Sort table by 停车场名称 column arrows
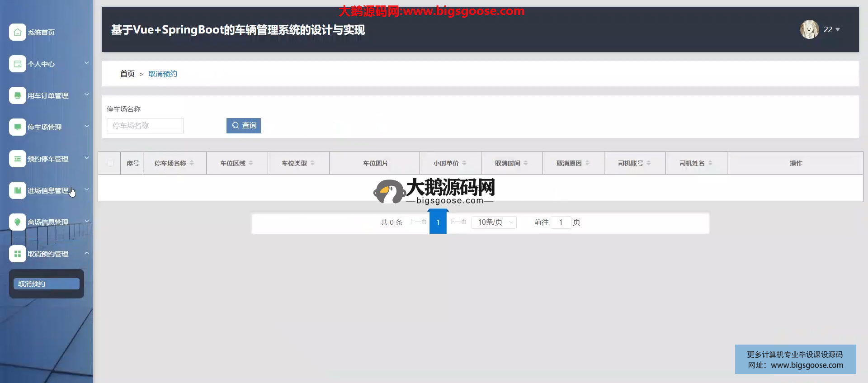 [192, 163]
